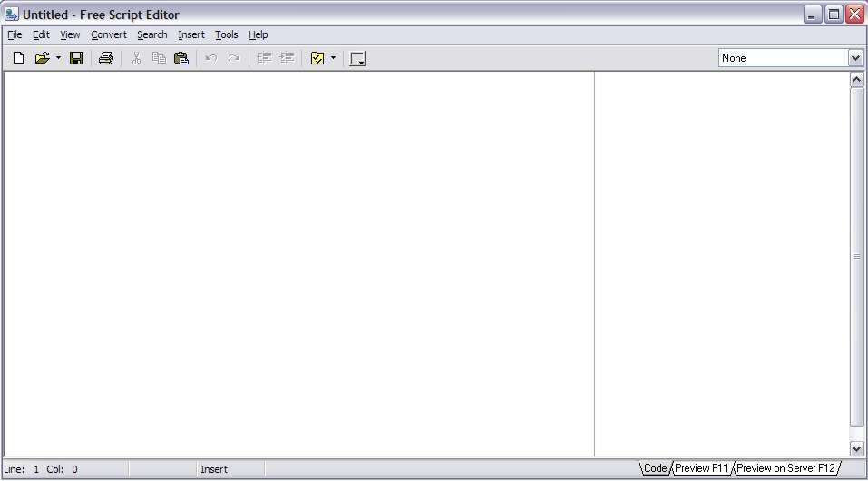868x481 pixels.
Task: Click the Undo arrow icon
Action: 211,58
